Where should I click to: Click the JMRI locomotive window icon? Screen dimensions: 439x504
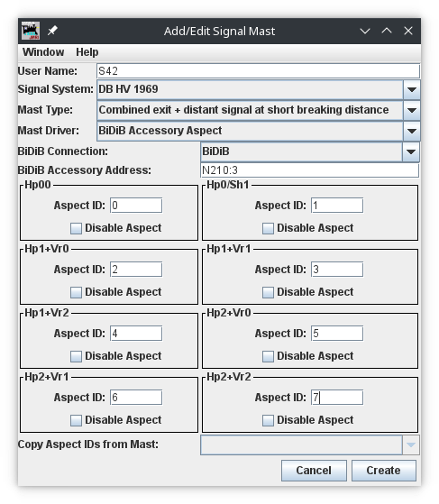point(31,31)
